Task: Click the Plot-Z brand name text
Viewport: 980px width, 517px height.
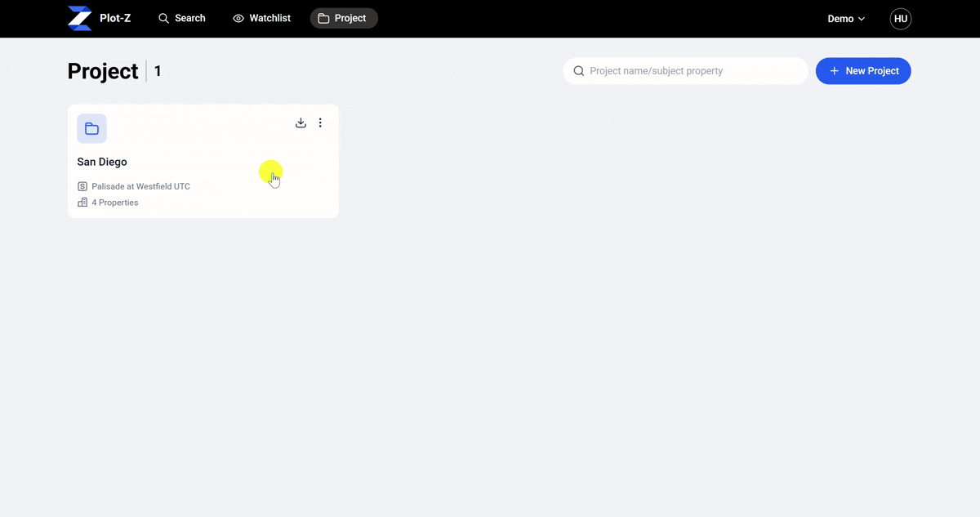Action: (115, 18)
